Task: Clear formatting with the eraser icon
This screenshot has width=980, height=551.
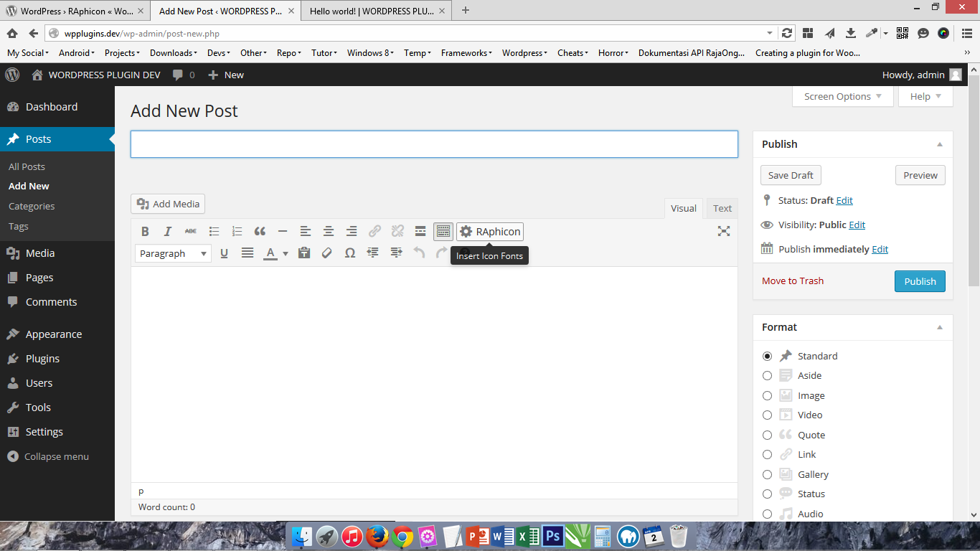Action: point(327,253)
